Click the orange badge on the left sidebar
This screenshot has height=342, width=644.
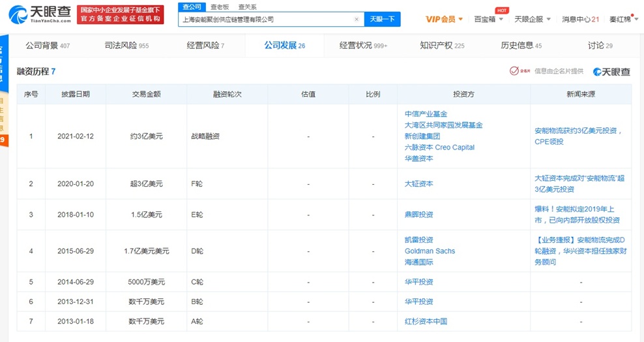[x=4, y=140]
